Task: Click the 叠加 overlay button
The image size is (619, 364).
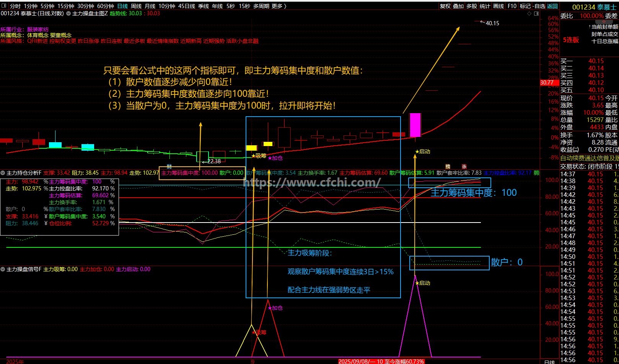Action: pos(458,6)
